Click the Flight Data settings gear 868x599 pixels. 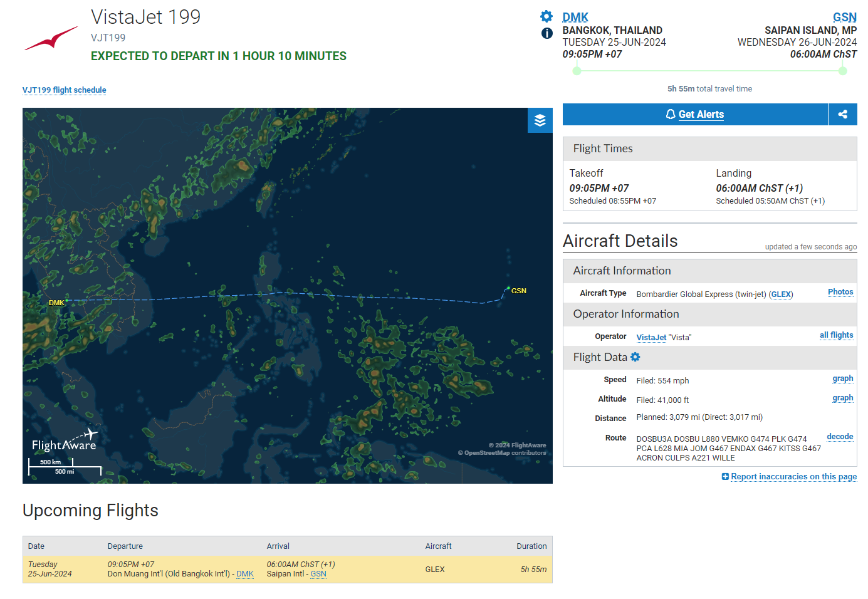tap(635, 357)
